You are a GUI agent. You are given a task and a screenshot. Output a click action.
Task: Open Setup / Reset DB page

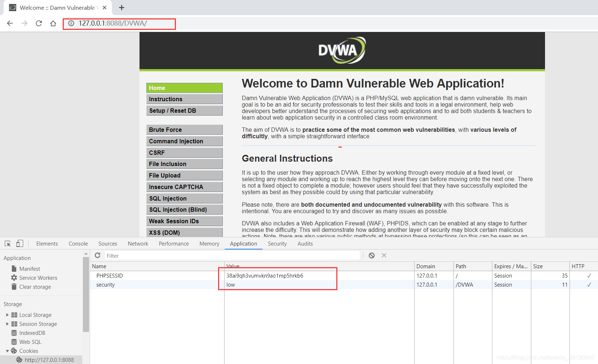pyautogui.click(x=185, y=111)
